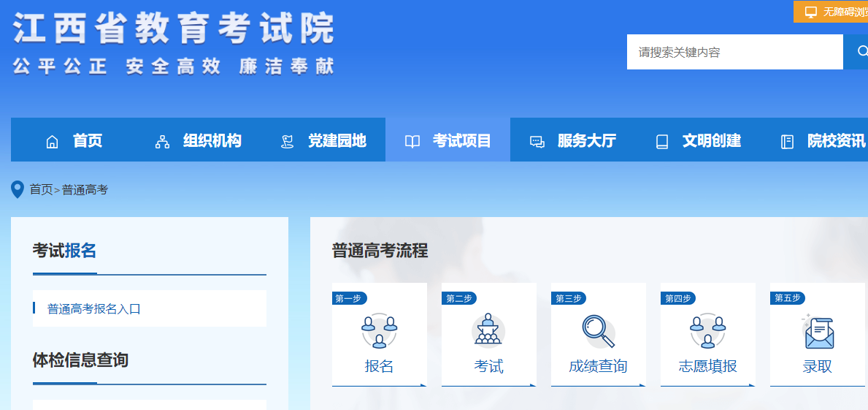Click the 报名 step label

(379, 366)
